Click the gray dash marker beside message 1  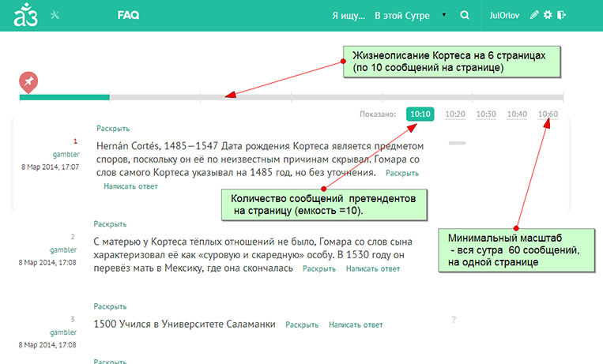pyautogui.click(x=457, y=143)
